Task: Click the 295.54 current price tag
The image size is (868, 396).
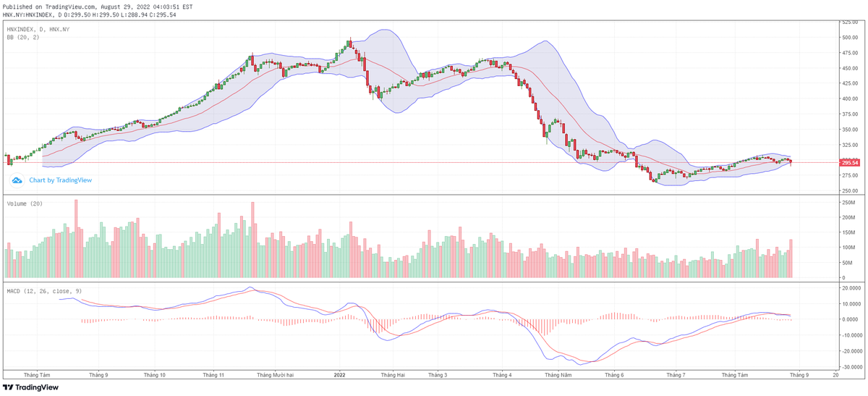Action: point(849,163)
